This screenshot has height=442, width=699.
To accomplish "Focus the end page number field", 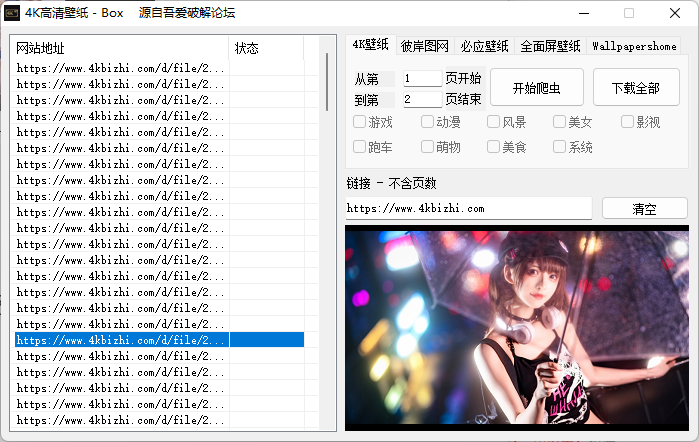I will tap(422, 99).
